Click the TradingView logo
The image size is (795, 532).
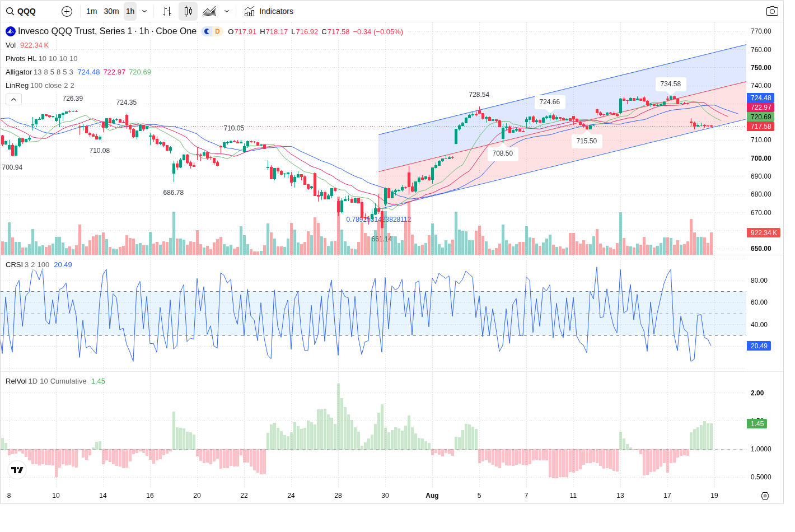click(x=17, y=470)
